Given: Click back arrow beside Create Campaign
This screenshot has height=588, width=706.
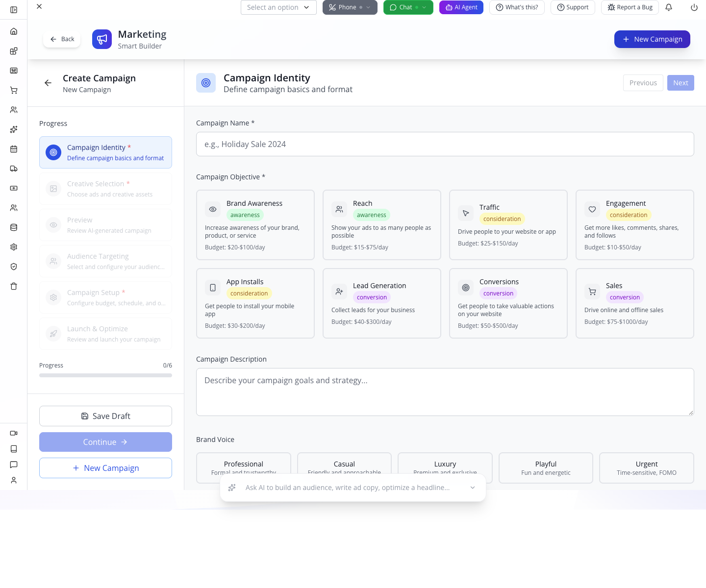Looking at the screenshot, I should coord(48,83).
